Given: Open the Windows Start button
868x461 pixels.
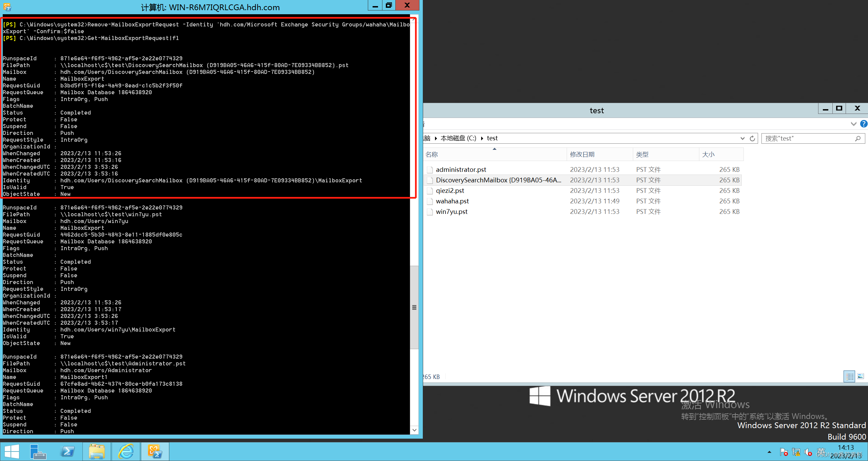Looking at the screenshot, I should pos(12,452).
